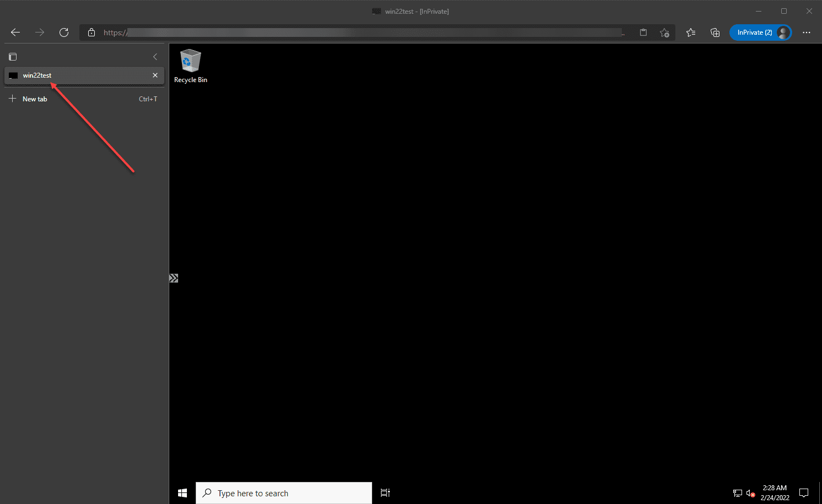The image size is (822, 504).
Task: Close the win22test tab
Action: [x=155, y=75]
